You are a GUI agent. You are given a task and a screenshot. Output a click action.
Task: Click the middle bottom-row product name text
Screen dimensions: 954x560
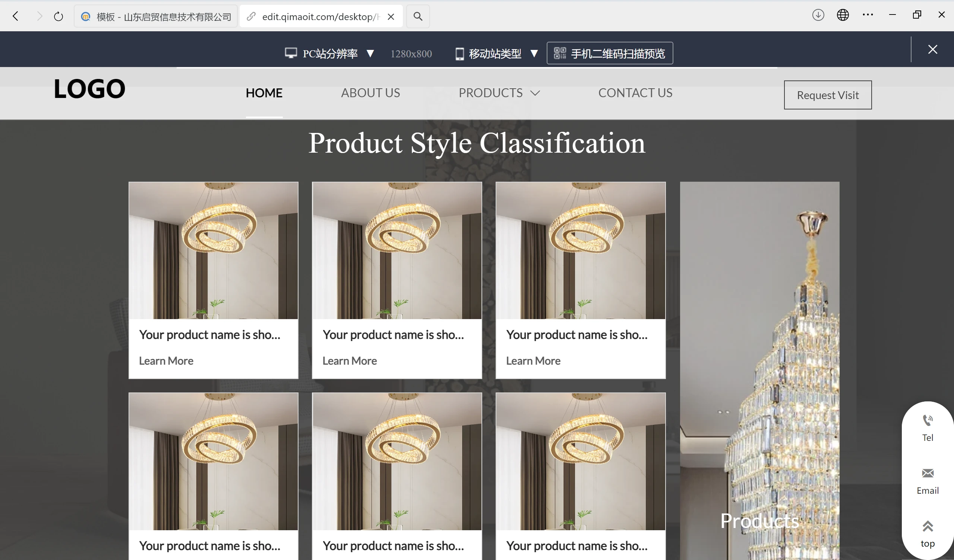click(393, 545)
